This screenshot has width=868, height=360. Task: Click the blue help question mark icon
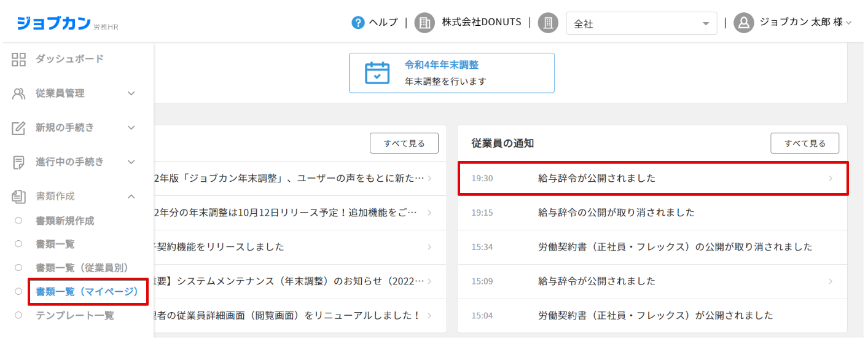click(358, 23)
